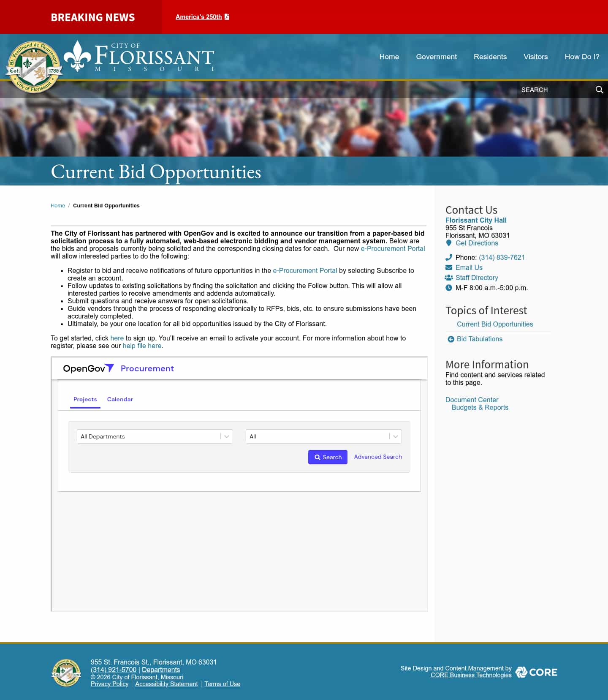The image size is (608, 700).
Task: Open the Document Center link
Action: point(472,400)
